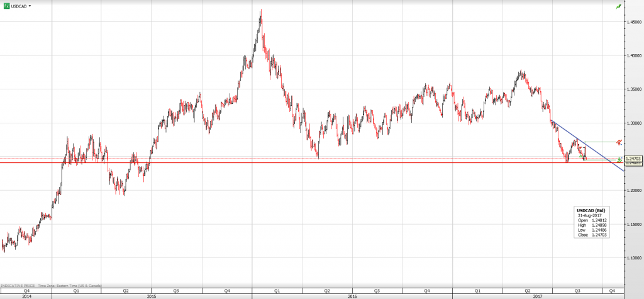Click the 2016 year label on time axis
The height and width of the screenshot is (299, 644).
(x=352, y=295)
